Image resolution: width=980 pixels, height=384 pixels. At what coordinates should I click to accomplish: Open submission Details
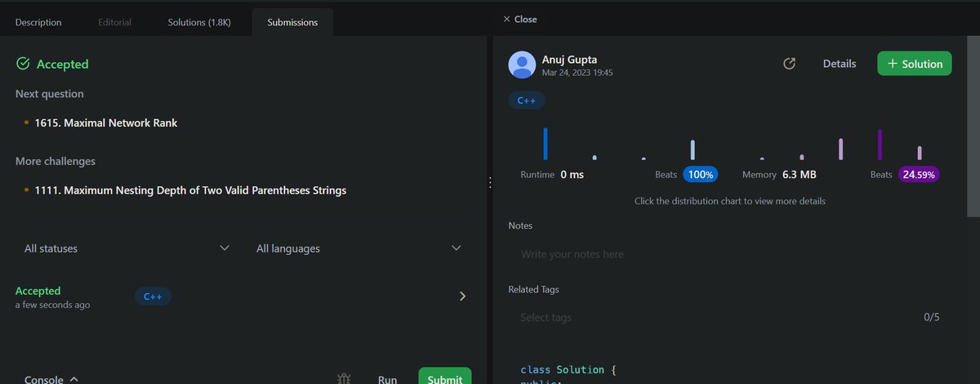[x=840, y=64]
